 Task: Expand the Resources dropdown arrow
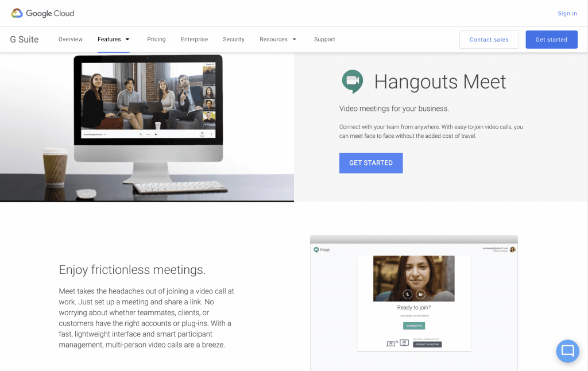[295, 40]
